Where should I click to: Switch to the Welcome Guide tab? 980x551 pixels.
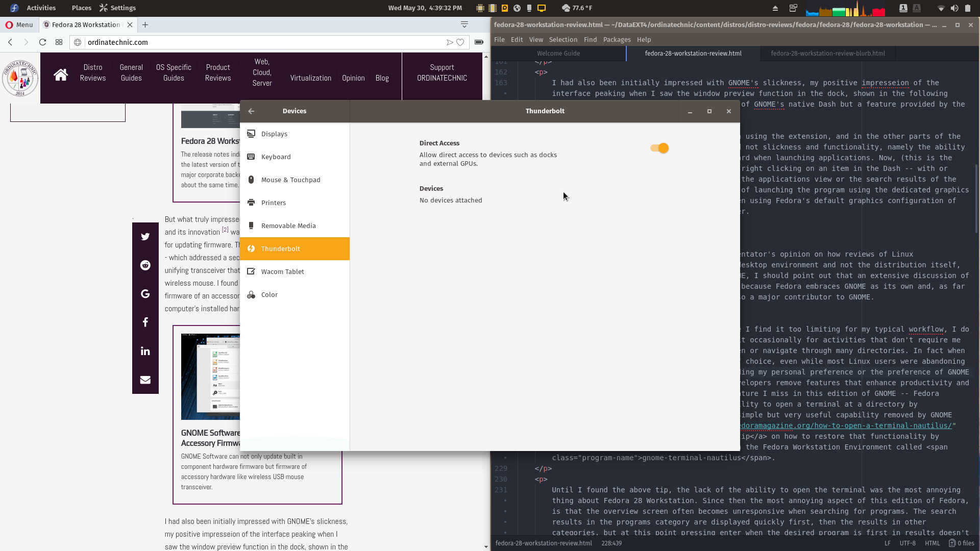click(x=558, y=53)
